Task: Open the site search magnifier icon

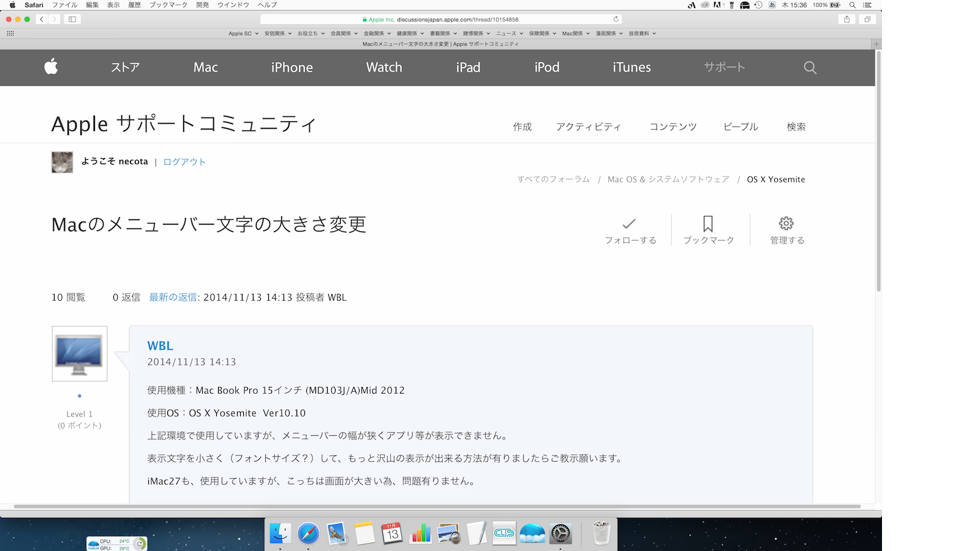Action: pyautogui.click(x=810, y=67)
